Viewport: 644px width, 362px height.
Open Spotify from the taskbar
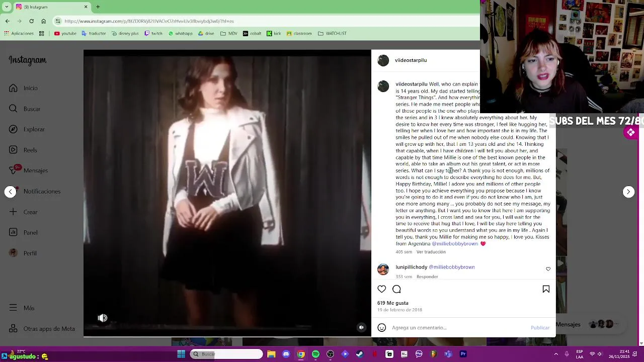315,354
